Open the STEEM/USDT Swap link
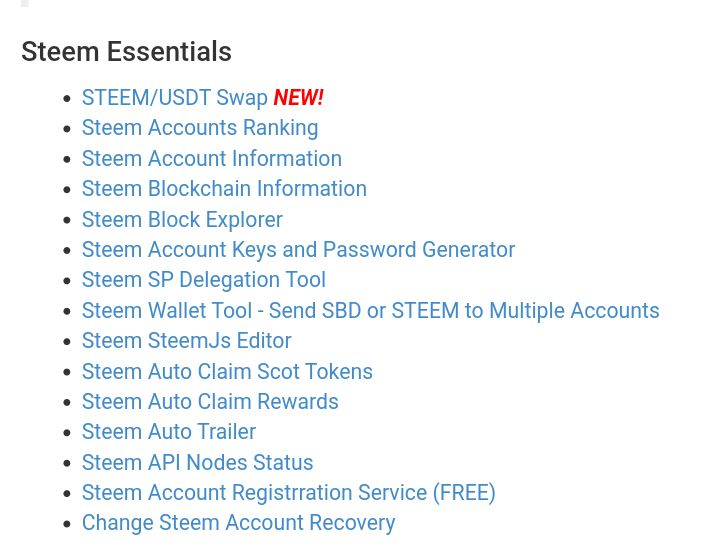The image size is (720, 552). pyautogui.click(x=174, y=98)
